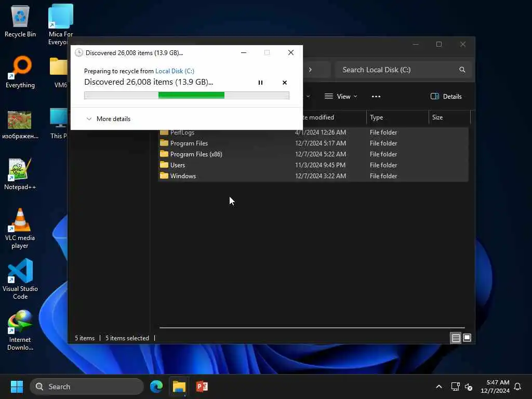Open Mica For Everyone desktop shortcut
This screenshot has height=399, width=532.
point(60,24)
